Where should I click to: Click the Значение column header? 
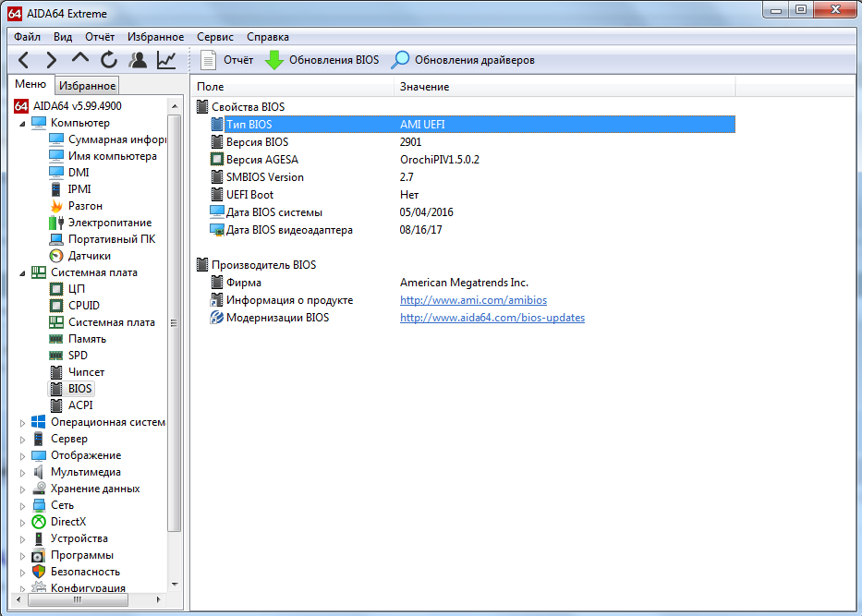pyautogui.click(x=565, y=86)
